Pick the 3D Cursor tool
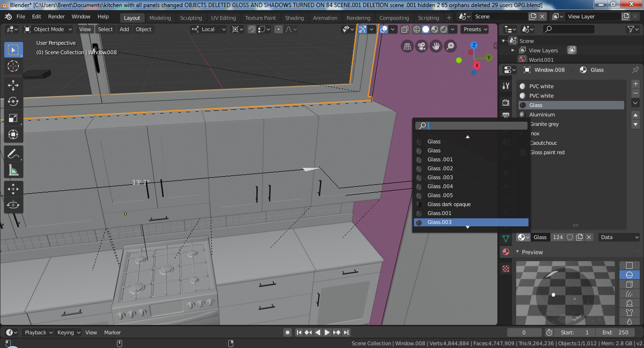Image resolution: width=644 pixels, height=348 pixels. pyautogui.click(x=13, y=66)
